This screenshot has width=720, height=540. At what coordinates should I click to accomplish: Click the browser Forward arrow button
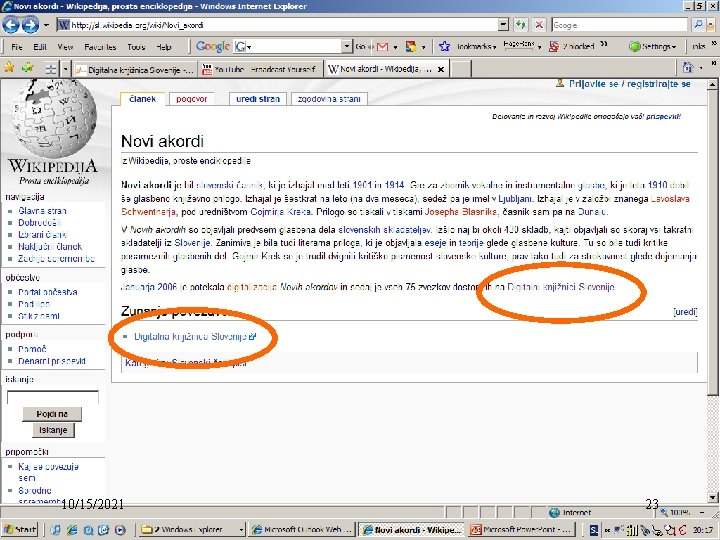(x=30, y=25)
